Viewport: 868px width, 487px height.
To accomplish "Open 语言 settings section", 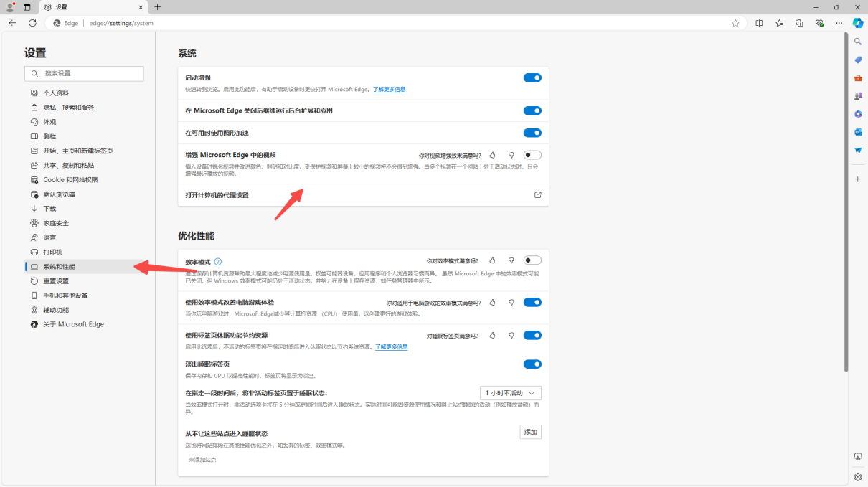I will click(84, 237).
